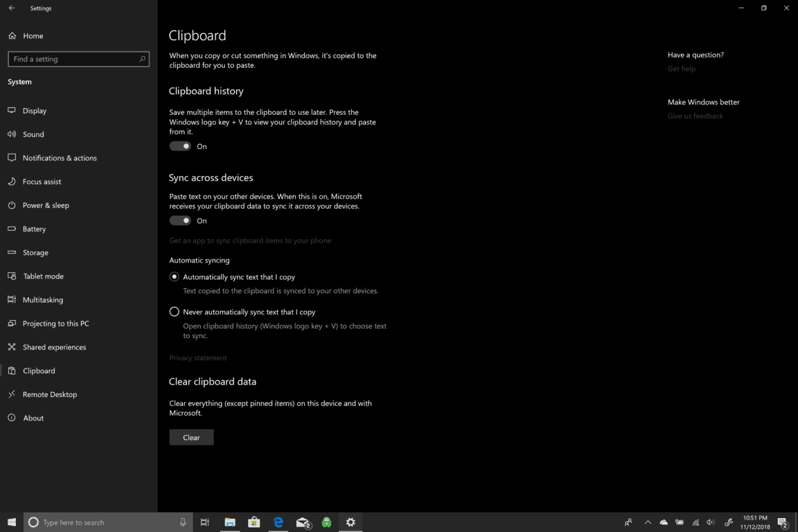Open Tablet mode settings

[43, 276]
